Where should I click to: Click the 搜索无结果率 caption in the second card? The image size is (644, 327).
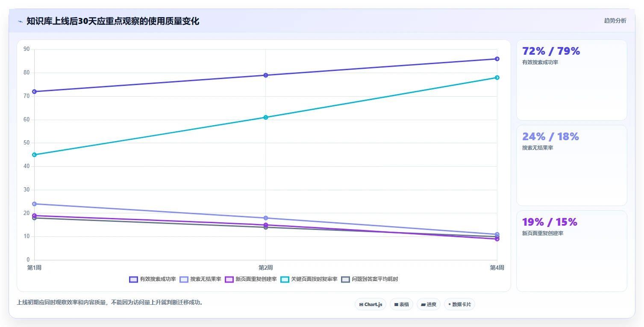point(538,148)
